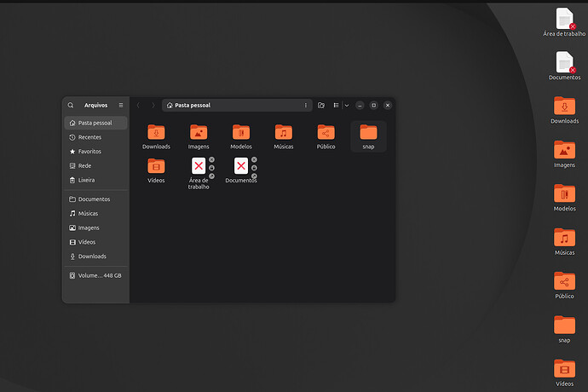Select the Músicas folder in file window
The image size is (588, 392).
(x=284, y=136)
